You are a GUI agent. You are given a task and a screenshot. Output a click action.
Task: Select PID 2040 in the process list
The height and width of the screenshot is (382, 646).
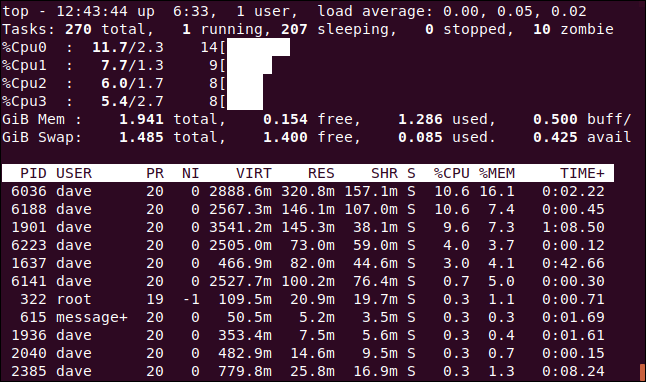[x=29, y=353]
